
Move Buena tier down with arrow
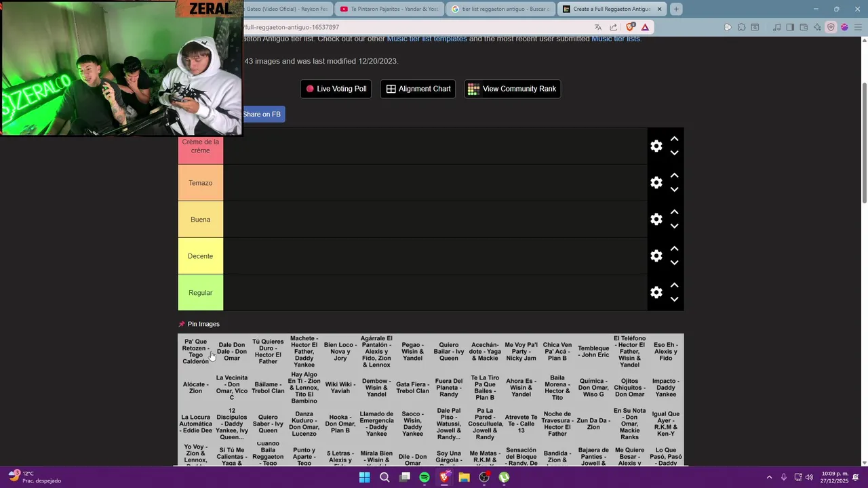tap(674, 226)
